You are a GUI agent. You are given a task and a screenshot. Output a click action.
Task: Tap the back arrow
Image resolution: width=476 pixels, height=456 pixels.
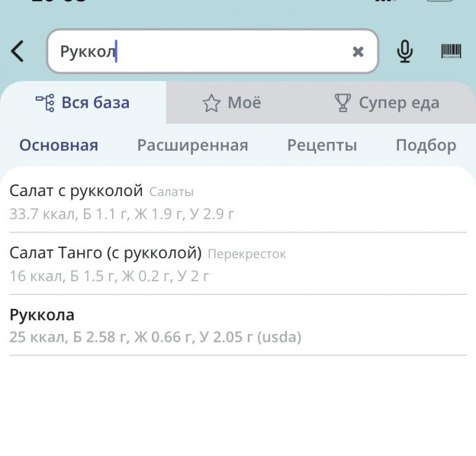(x=18, y=51)
